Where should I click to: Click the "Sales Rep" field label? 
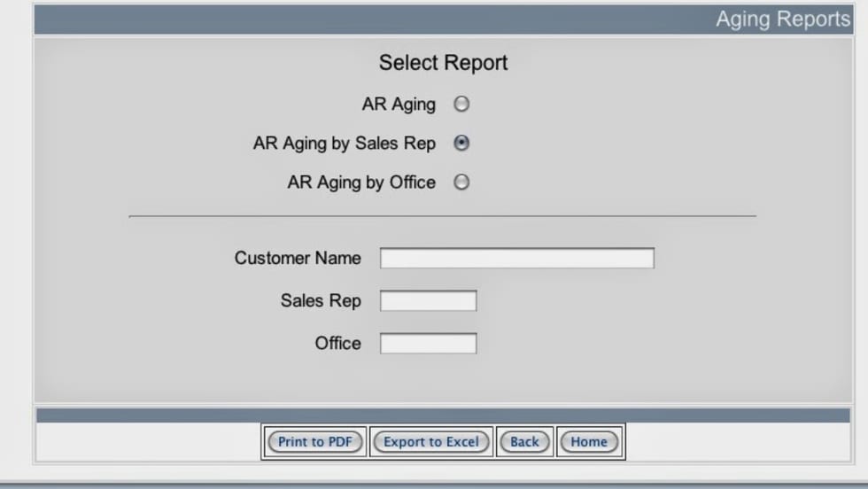[x=321, y=301]
